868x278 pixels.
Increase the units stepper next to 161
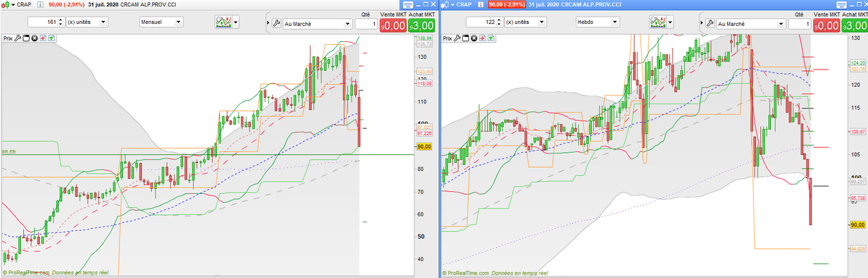point(60,20)
